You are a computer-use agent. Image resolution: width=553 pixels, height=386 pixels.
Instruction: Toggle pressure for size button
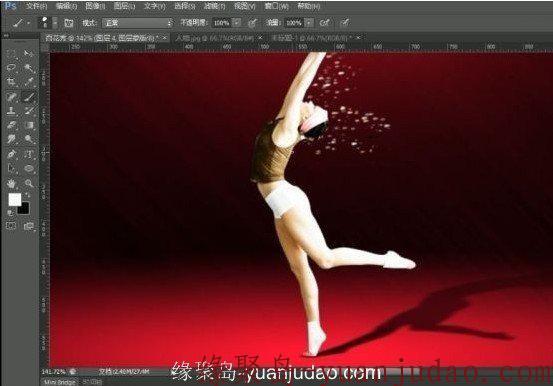tap(345, 23)
